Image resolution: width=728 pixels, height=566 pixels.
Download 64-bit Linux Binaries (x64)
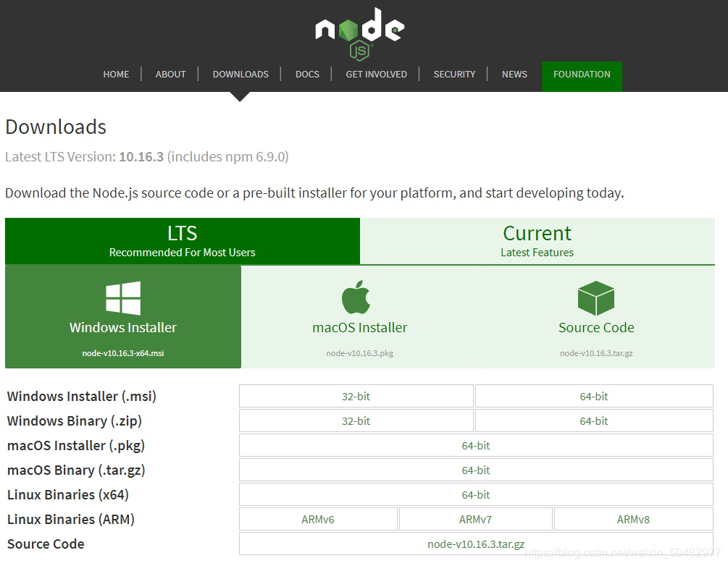click(x=476, y=494)
